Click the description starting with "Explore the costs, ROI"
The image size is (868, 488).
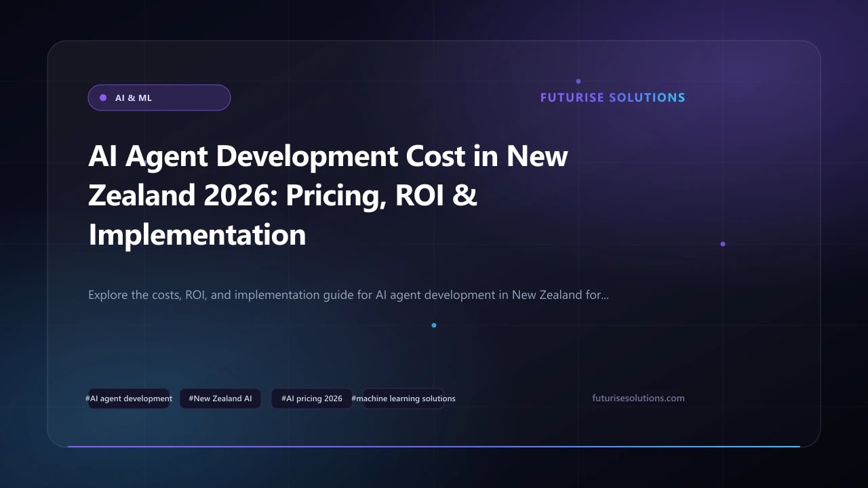[x=349, y=296]
